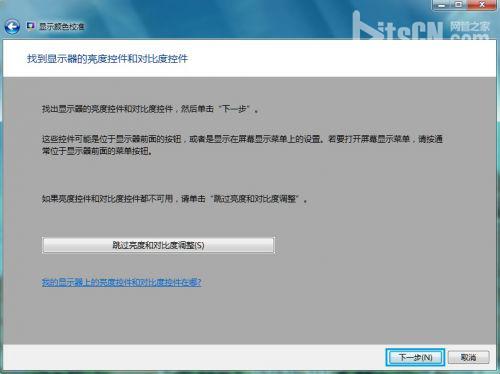Screen dimensions: 500x374
Task: Minimize the calibration window
Action: [x=442, y=5]
